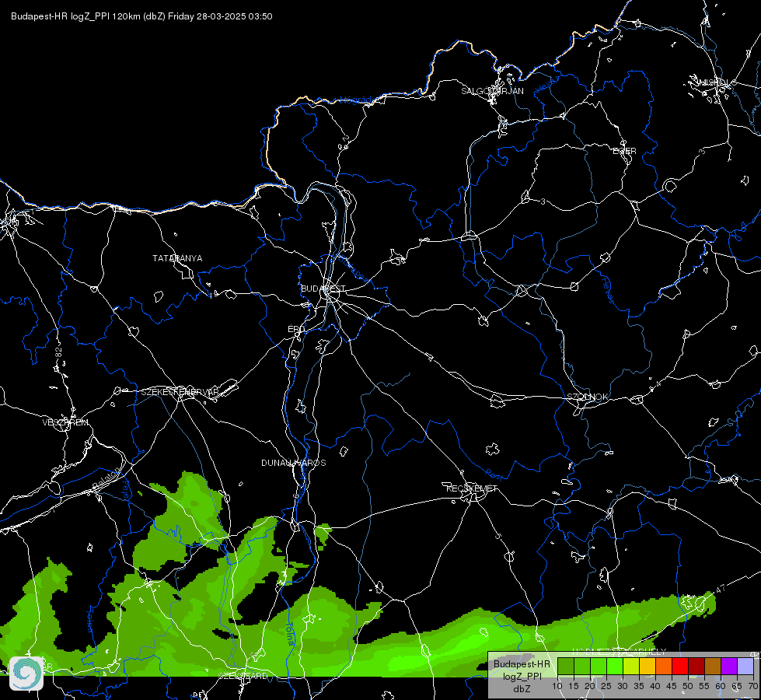Choose the 45-50 dBZ red swatch
This screenshot has width=761, height=700.
tap(680, 666)
